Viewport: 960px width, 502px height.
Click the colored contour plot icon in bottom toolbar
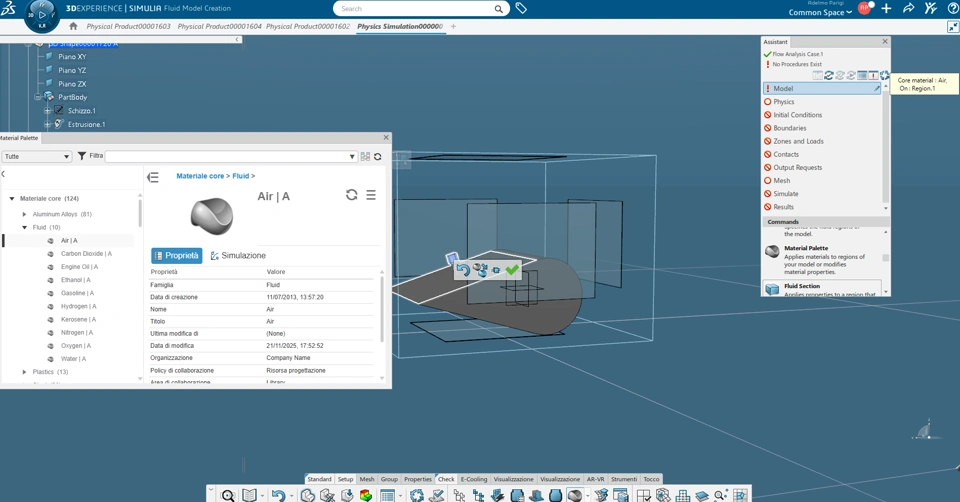pos(366,495)
